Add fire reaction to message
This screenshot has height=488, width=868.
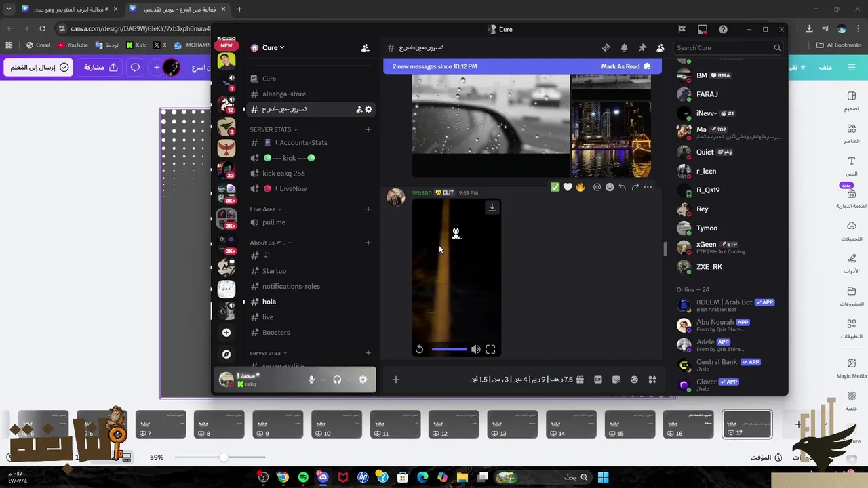(x=580, y=187)
